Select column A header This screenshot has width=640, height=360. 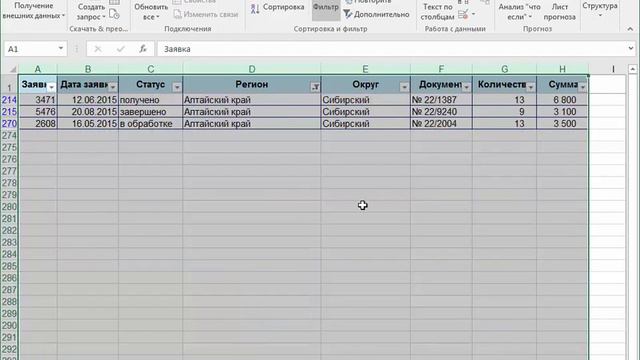pos(38,69)
